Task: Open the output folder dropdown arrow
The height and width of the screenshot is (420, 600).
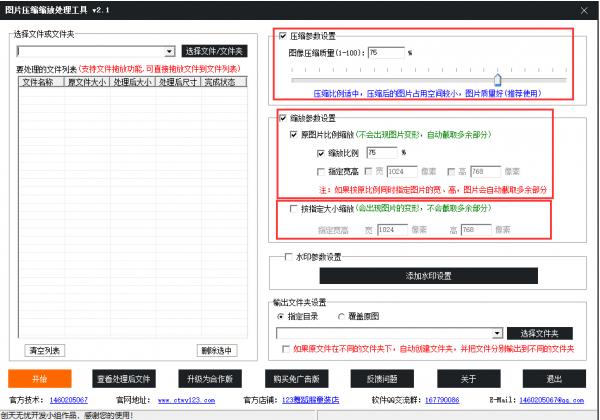Action: (497, 333)
